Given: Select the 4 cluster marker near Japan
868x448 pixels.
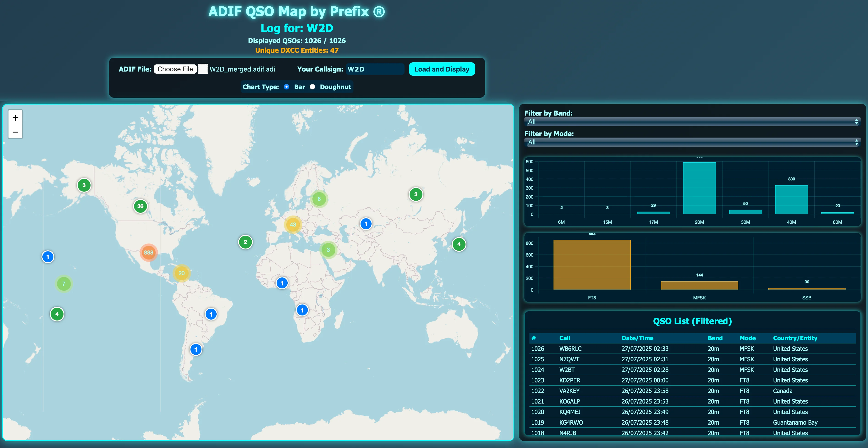Looking at the screenshot, I should click(459, 244).
